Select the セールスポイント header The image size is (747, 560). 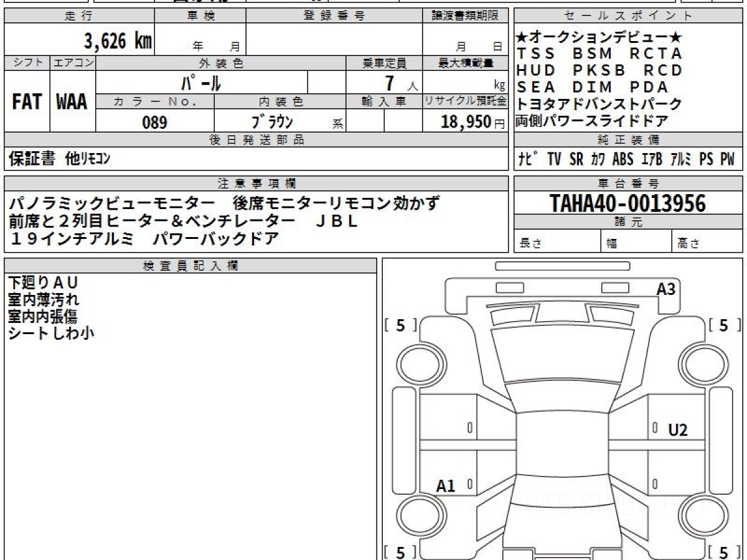(x=629, y=16)
